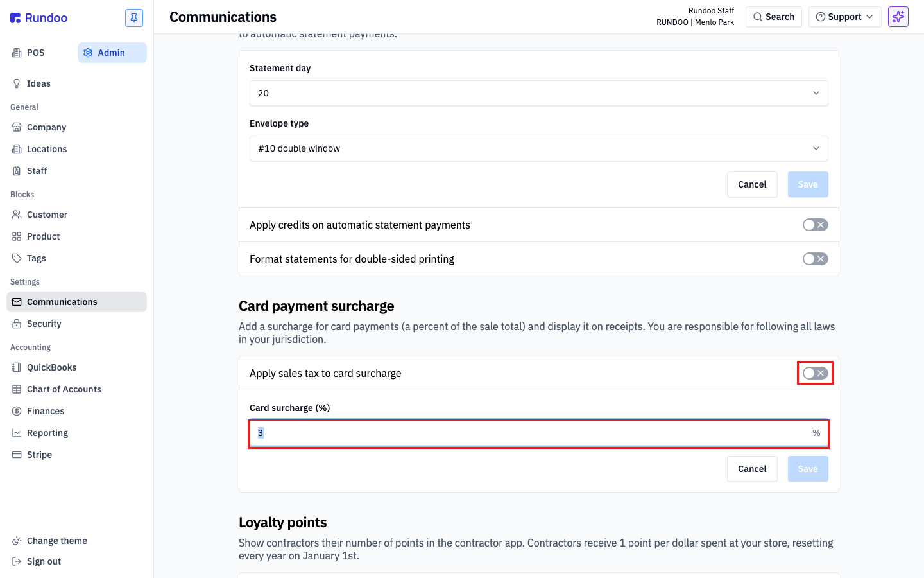Click the Ideas lightbulb icon
The image size is (924, 578).
17,83
